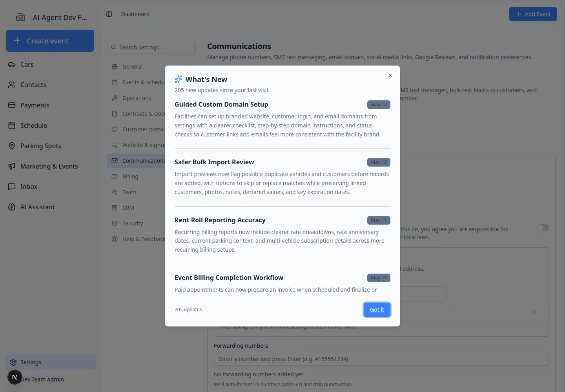Click the Customer portal palette icon
The image size is (565, 392).
115,129
